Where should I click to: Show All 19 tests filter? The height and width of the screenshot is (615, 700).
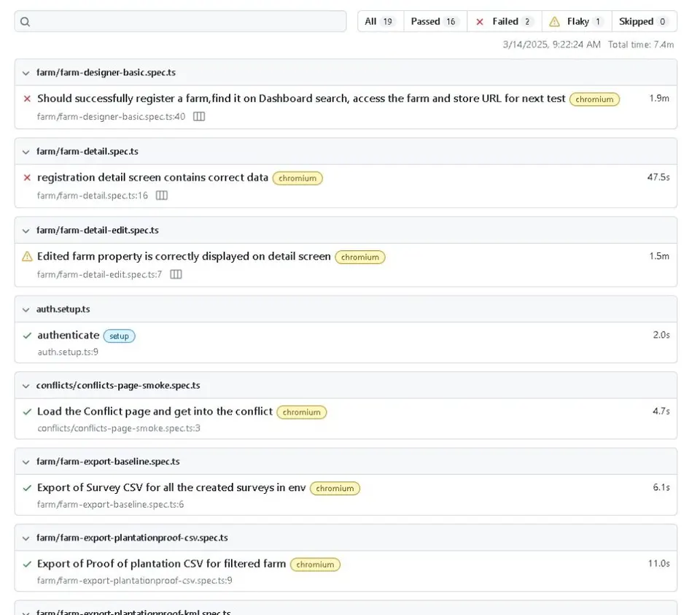[x=381, y=21]
